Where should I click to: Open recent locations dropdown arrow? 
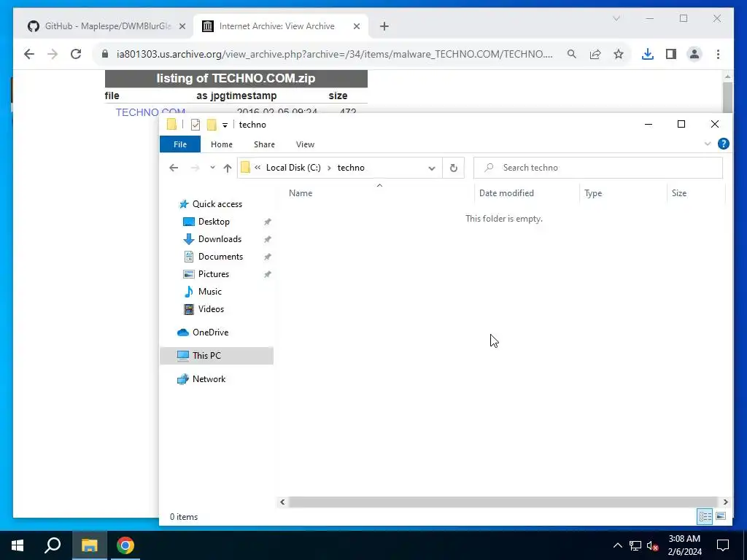(x=212, y=168)
